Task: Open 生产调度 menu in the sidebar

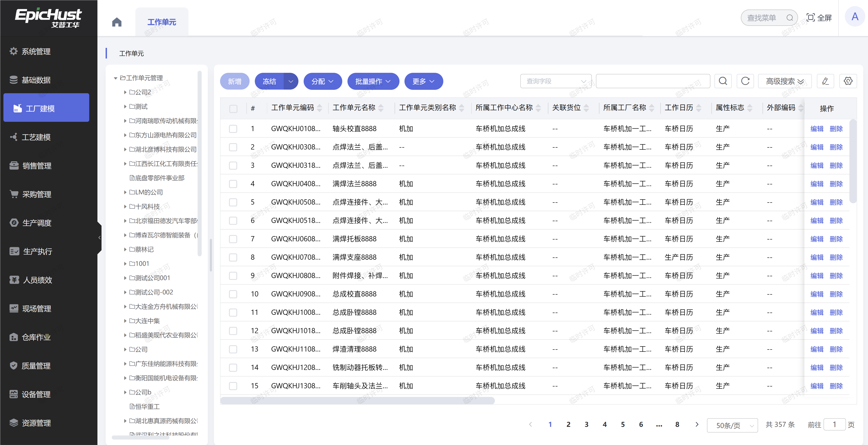Action: pos(37,223)
